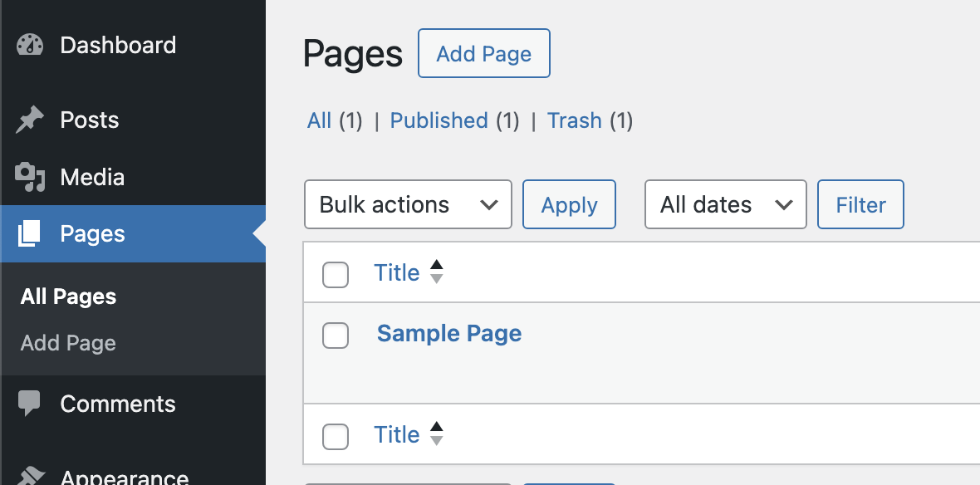Click the bottom Title column footer link

pyautogui.click(x=396, y=434)
